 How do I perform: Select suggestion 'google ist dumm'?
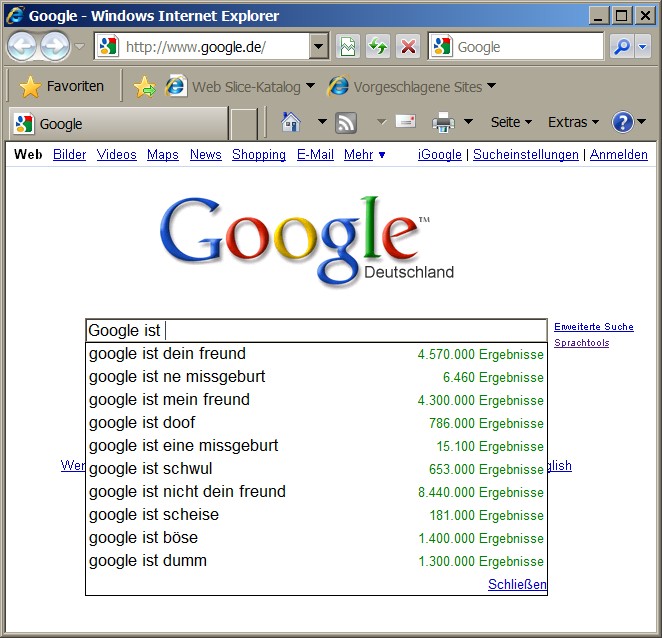point(316,561)
